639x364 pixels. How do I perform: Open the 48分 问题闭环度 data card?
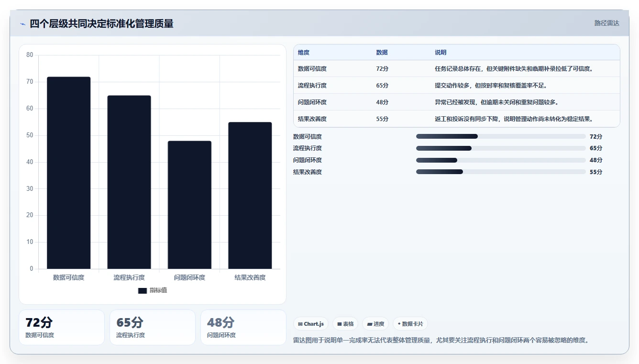click(243, 327)
